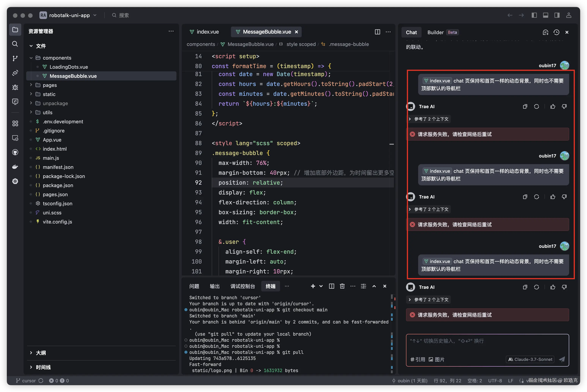Screen dimensions: 587x392
Task: Toggle the right AI sidebar layout
Action: click(557, 15)
